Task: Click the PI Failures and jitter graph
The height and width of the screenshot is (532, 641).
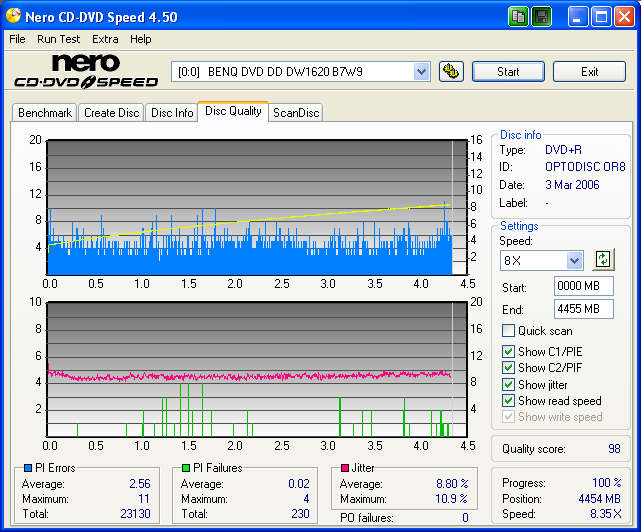Action: 257,370
